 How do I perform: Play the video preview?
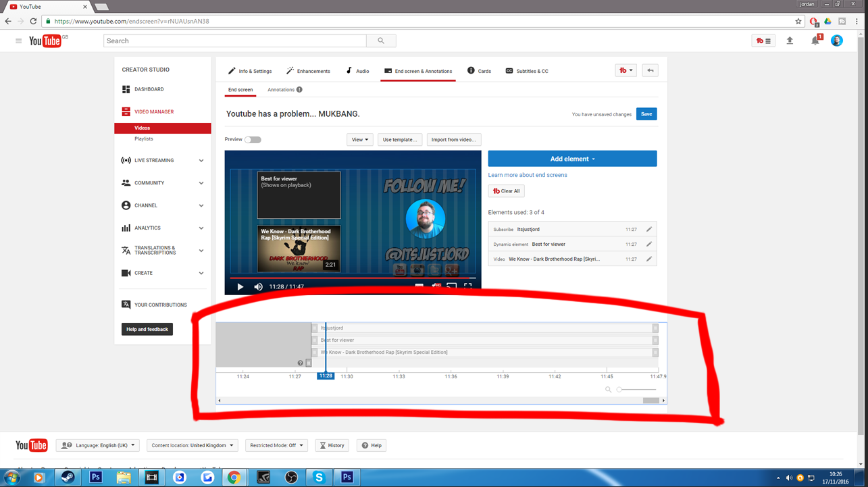(x=240, y=287)
